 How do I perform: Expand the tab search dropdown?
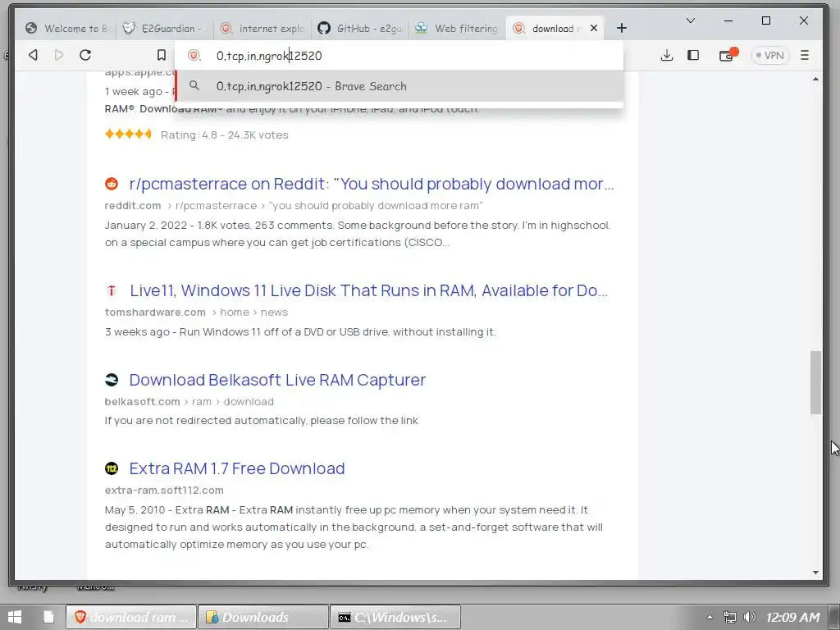tap(691, 21)
